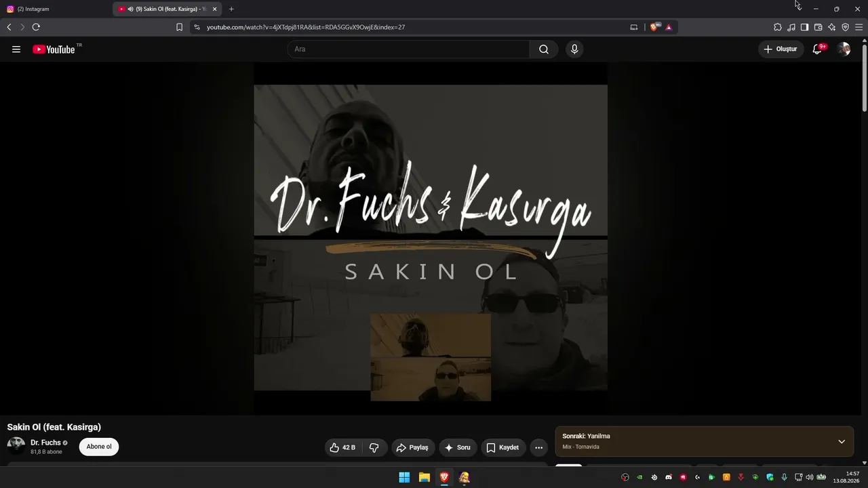The height and width of the screenshot is (488, 868).
Task: Open the Dr. Fuchs channel name link
Action: [x=45, y=443]
